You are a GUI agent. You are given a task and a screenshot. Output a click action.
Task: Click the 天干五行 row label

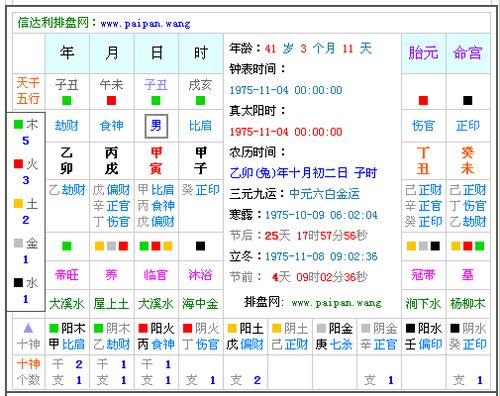pos(28,90)
